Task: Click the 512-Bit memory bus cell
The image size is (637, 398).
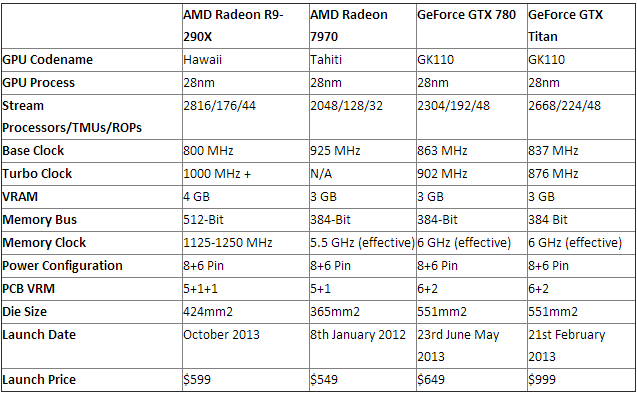Action: click(245, 220)
